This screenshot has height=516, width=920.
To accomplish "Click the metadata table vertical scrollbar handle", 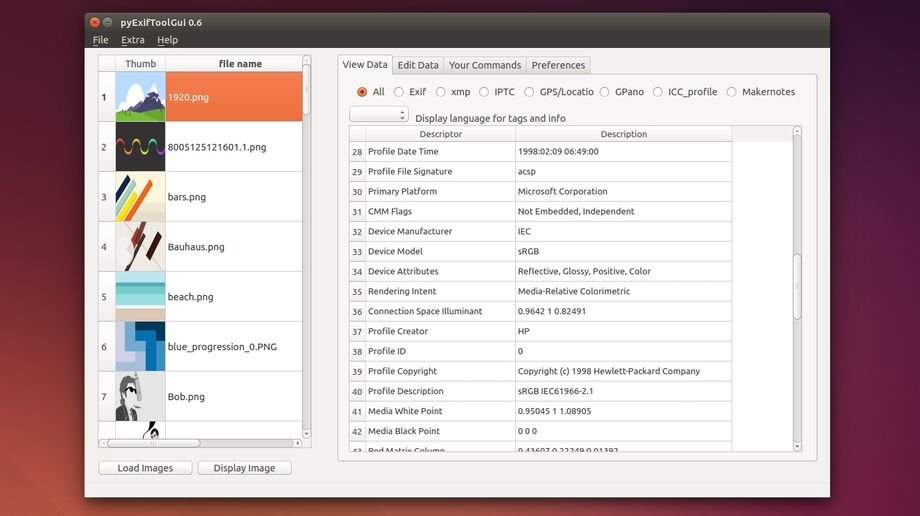I will [x=797, y=287].
